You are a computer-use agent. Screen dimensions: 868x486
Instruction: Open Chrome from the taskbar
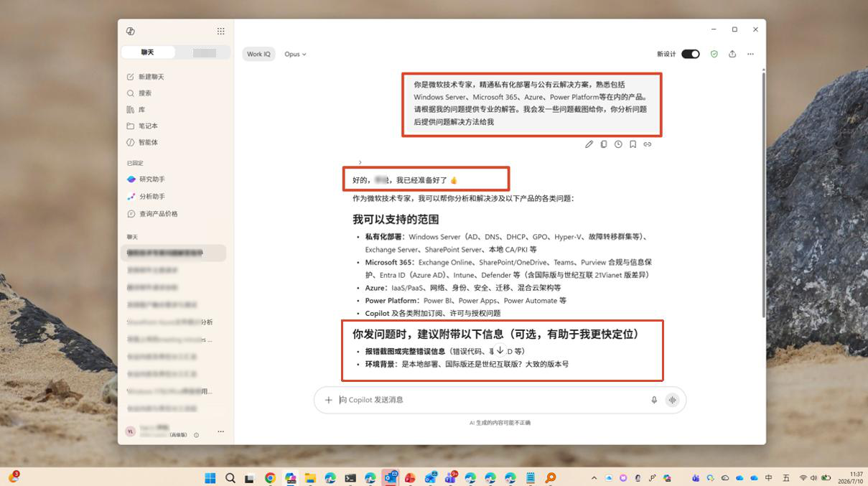point(270,477)
